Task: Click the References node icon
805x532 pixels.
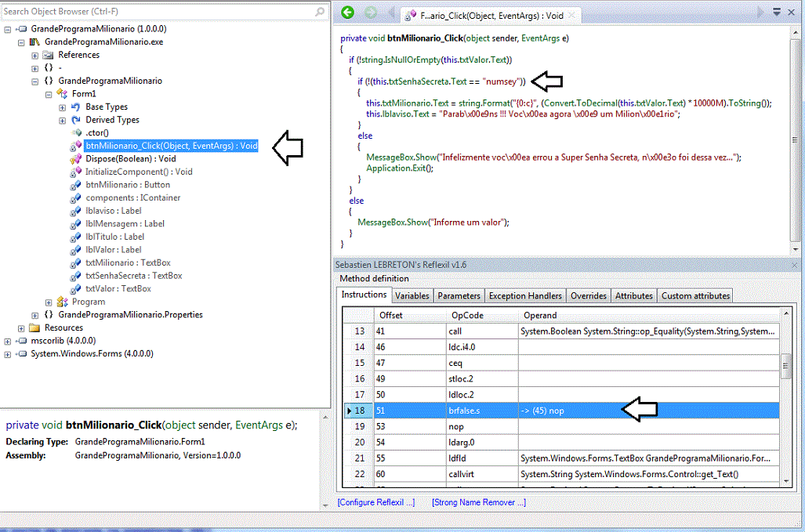Action: 49,55
